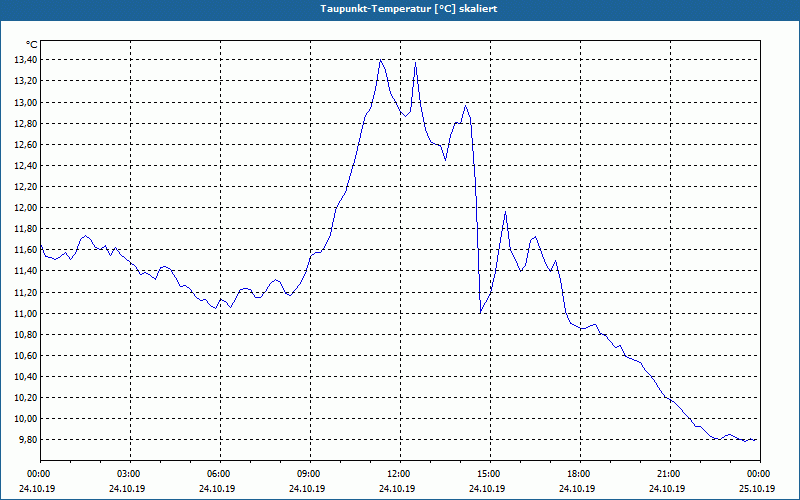Click the 11,80 y-axis label
The width and height of the screenshot is (800, 500).
pos(26,229)
